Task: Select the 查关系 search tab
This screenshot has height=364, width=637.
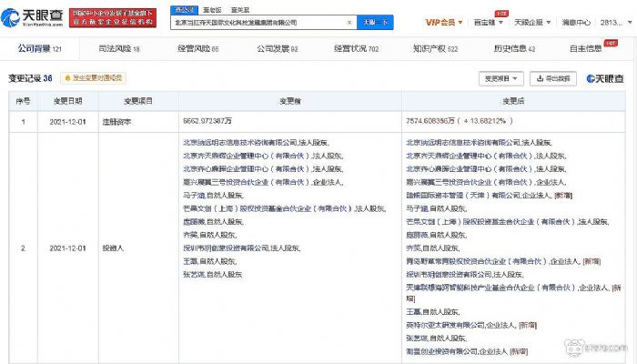Action: pos(240,10)
